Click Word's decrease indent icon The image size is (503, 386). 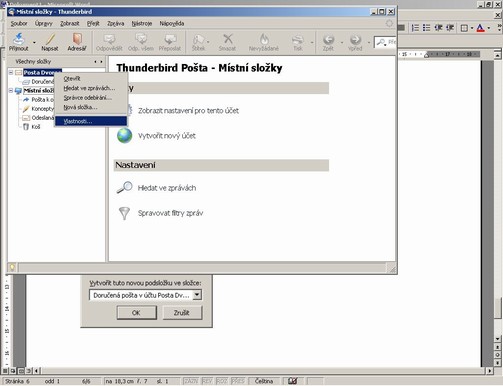tap(438, 28)
